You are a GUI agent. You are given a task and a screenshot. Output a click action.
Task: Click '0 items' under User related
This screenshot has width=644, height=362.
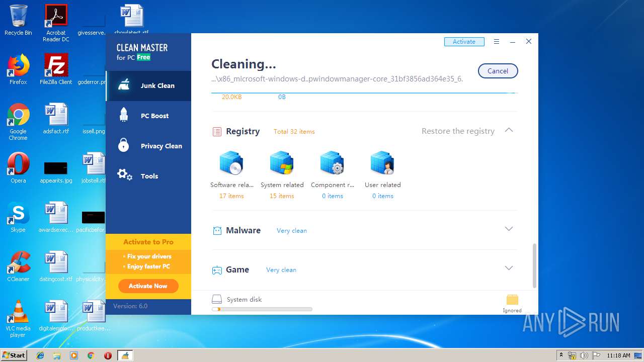point(383,196)
